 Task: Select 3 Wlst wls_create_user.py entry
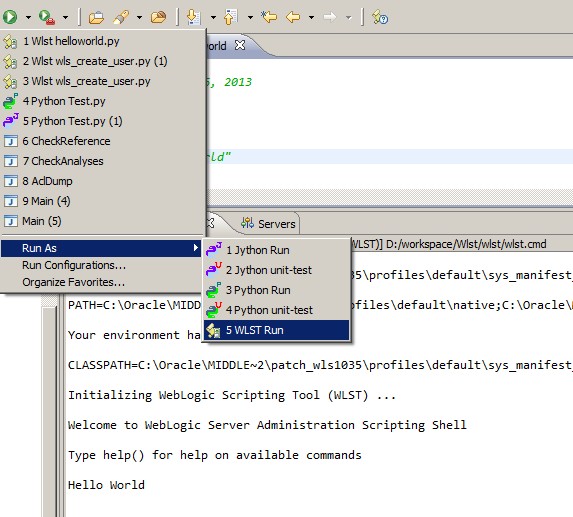(102, 81)
